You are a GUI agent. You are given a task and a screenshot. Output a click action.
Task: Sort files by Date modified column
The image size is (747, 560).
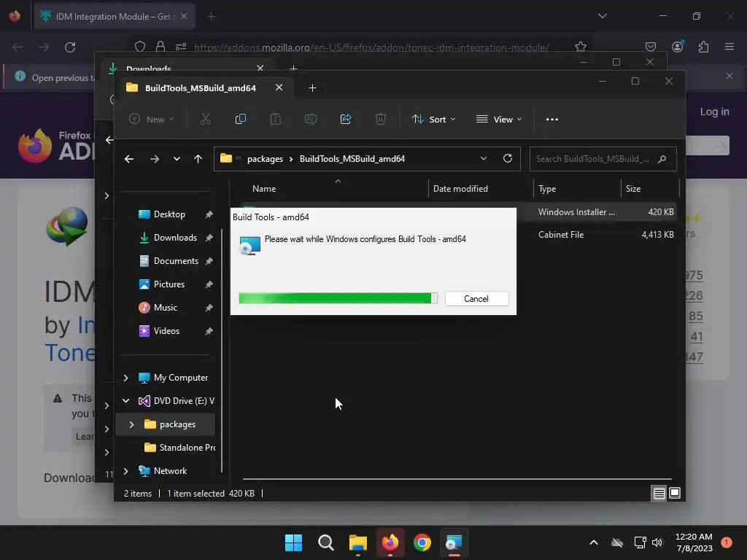tap(460, 189)
